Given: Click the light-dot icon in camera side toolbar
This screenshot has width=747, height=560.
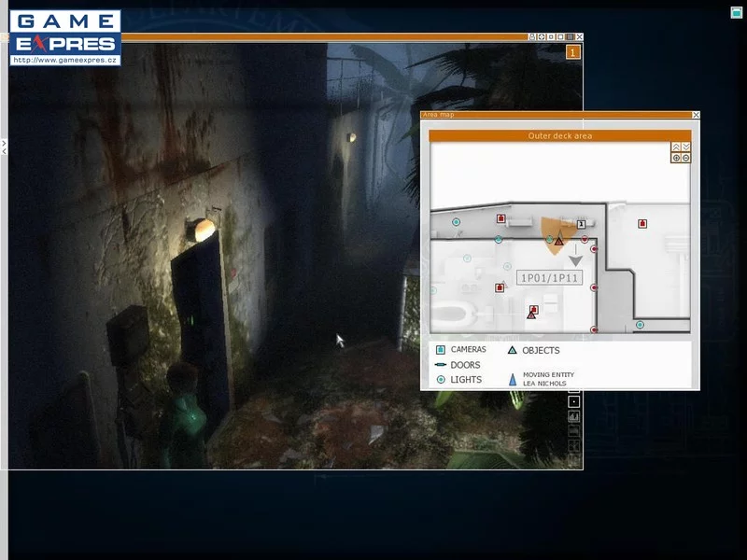Looking at the screenshot, I should pos(573,402).
